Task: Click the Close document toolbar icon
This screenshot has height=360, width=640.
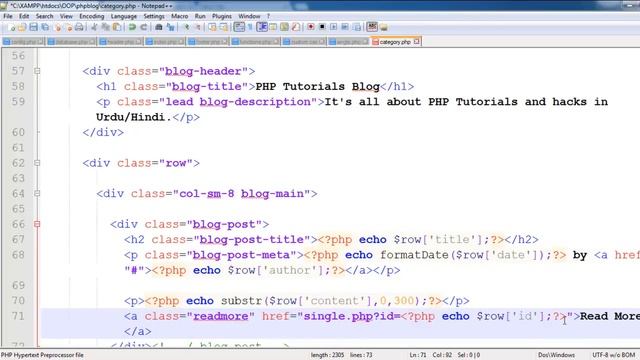Action: 58,27
